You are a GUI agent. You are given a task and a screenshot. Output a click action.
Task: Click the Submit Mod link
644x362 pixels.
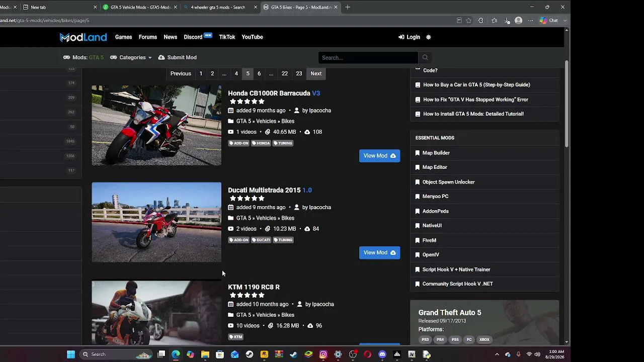point(177,58)
